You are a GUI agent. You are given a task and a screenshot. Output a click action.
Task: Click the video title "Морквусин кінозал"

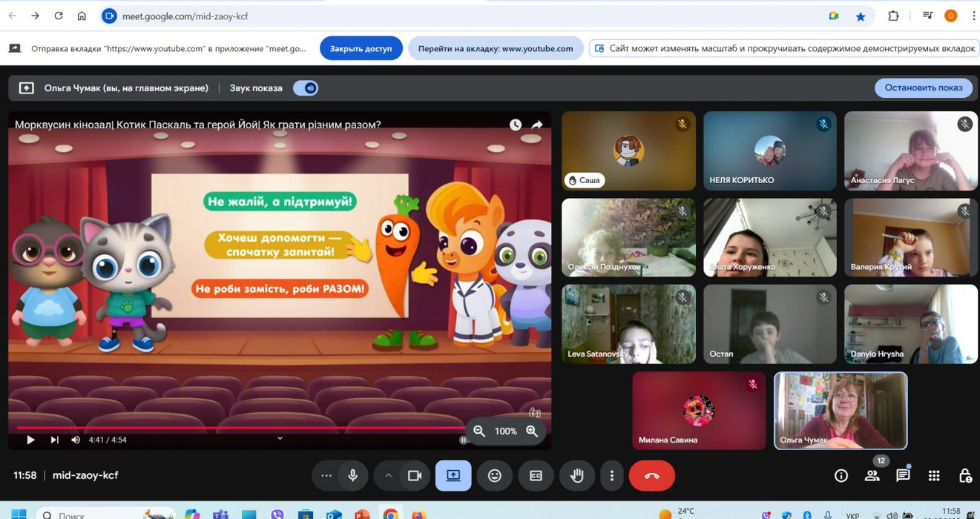197,125
